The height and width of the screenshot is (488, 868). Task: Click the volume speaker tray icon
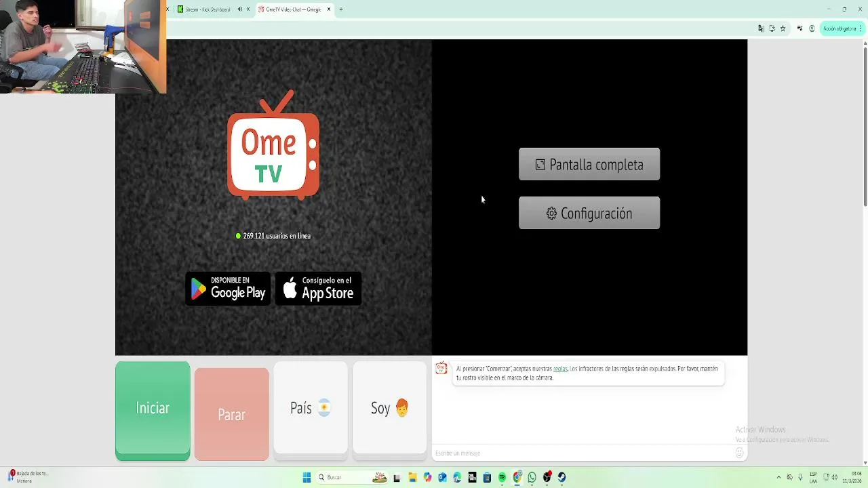(x=834, y=477)
